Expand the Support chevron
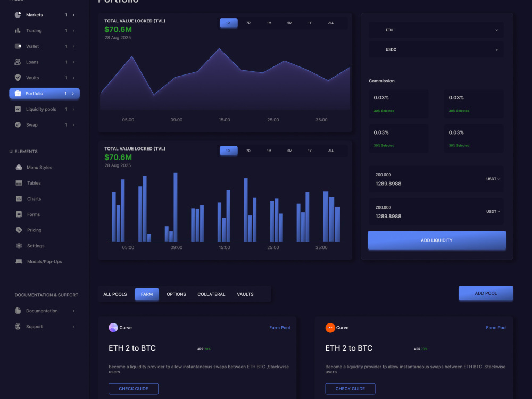This screenshot has height=399, width=532. click(x=73, y=327)
